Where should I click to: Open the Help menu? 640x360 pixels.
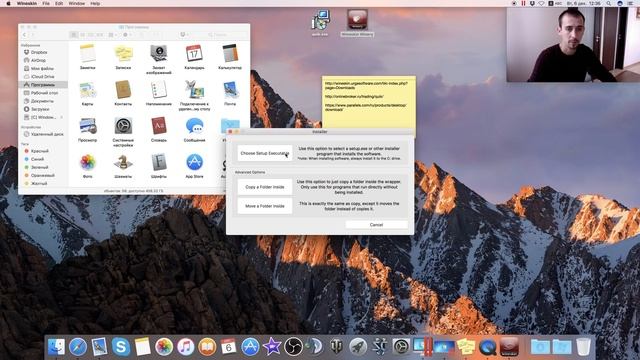[95, 3]
